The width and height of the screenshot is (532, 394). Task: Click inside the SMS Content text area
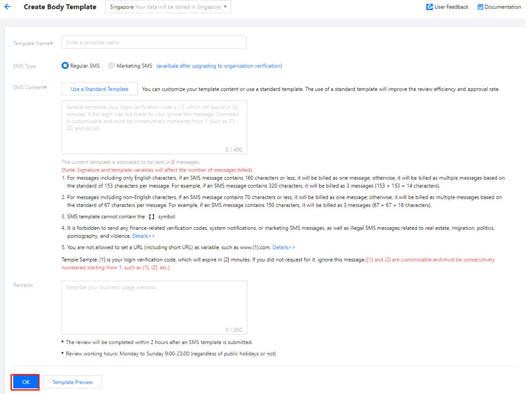pos(154,128)
